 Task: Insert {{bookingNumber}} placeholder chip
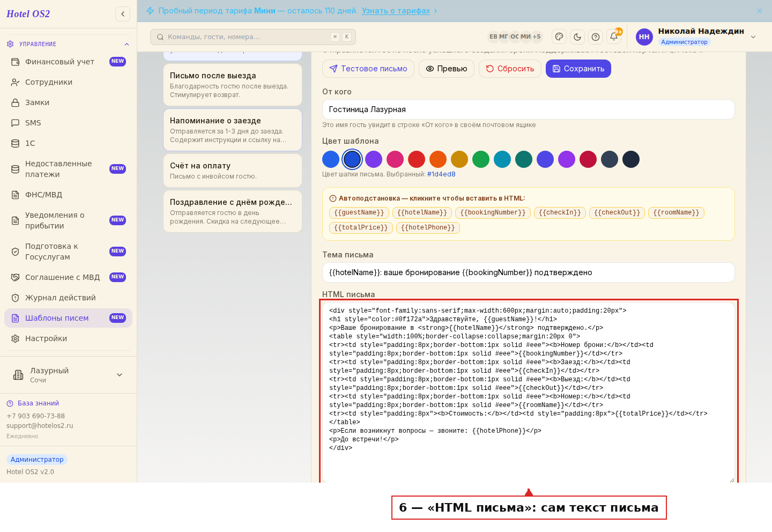tap(493, 213)
